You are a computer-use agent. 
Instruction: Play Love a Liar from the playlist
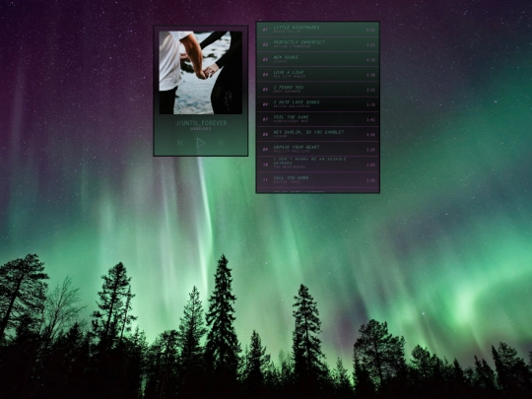point(317,74)
